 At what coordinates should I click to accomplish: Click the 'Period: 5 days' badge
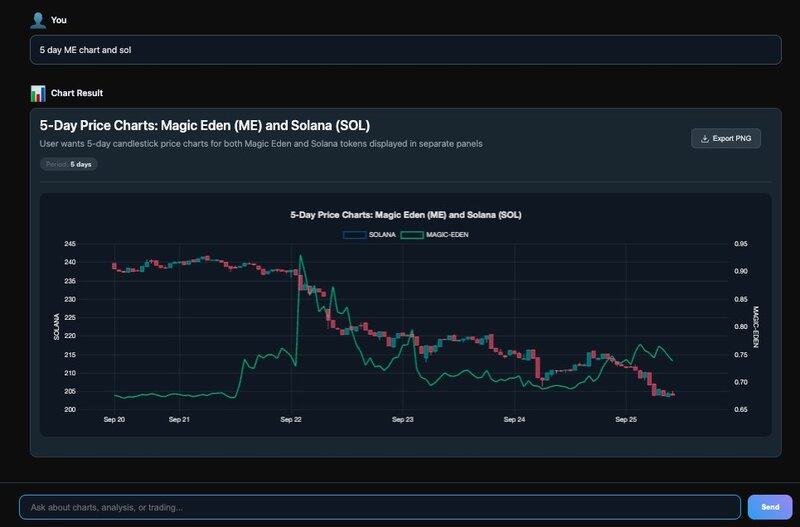click(x=68, y=164)
